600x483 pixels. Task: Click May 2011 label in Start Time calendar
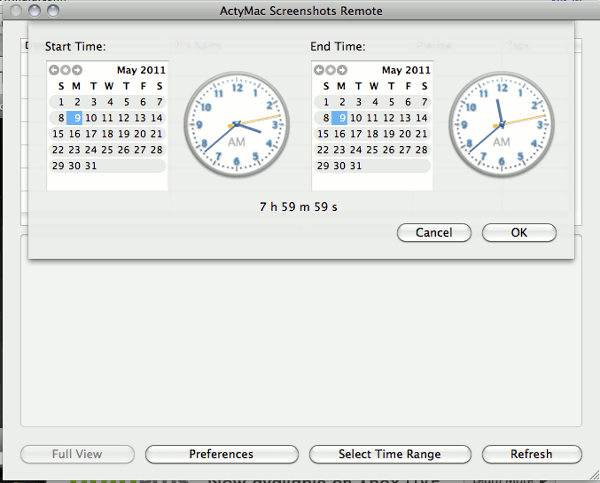(141, 70)
